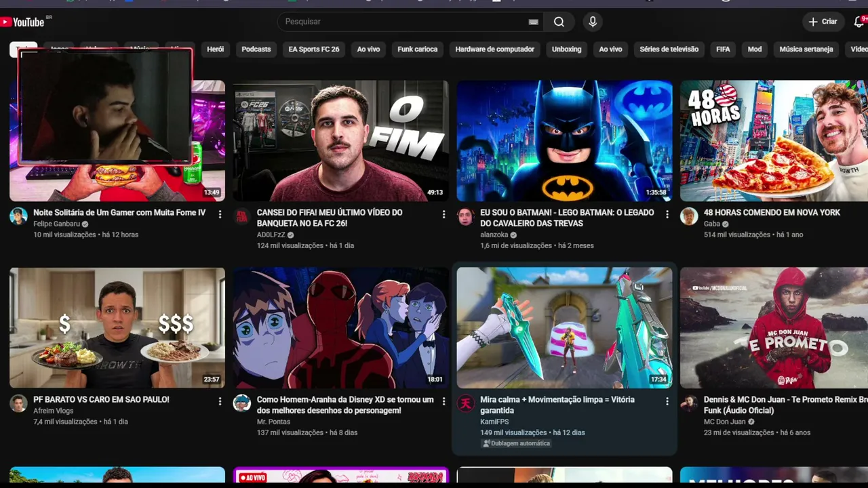Click text "514 mil visualizações • há 1 ano"

[x=753, y=235]
